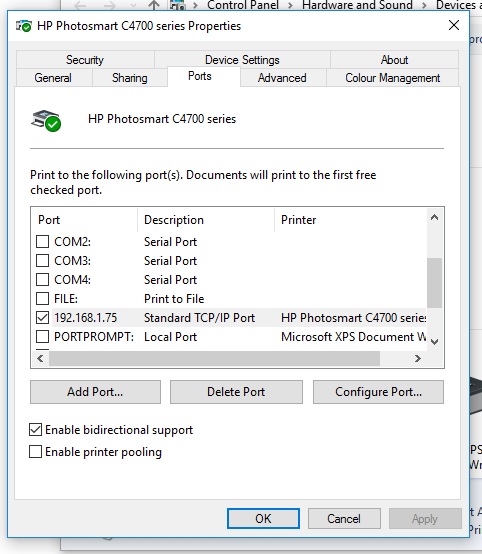Sort by the Port column header
The height and width of the screenshot is (554, 482).
84,220
